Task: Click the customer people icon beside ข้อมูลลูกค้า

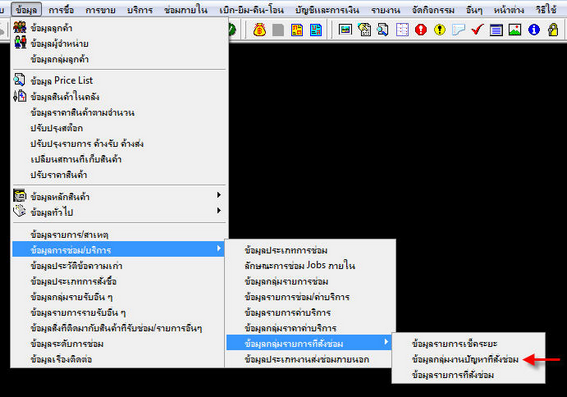Action: tap(20, 27)
